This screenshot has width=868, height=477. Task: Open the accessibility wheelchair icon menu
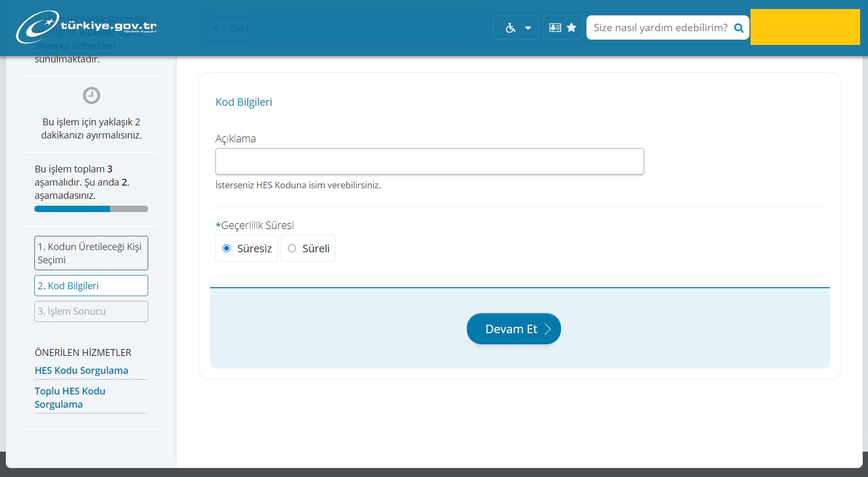click(x=510, y=28)
